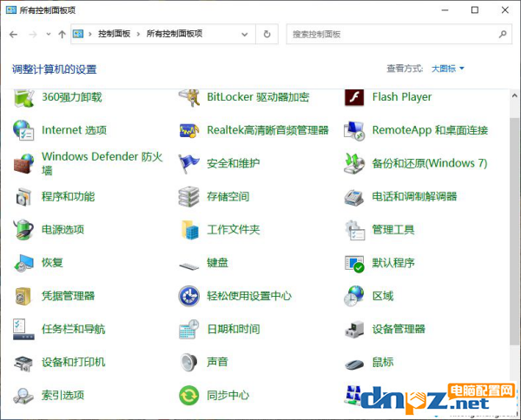Screen dimensions: 521x420
Task: Open recent locations dropdown arrow
Action: click(49, 34)
